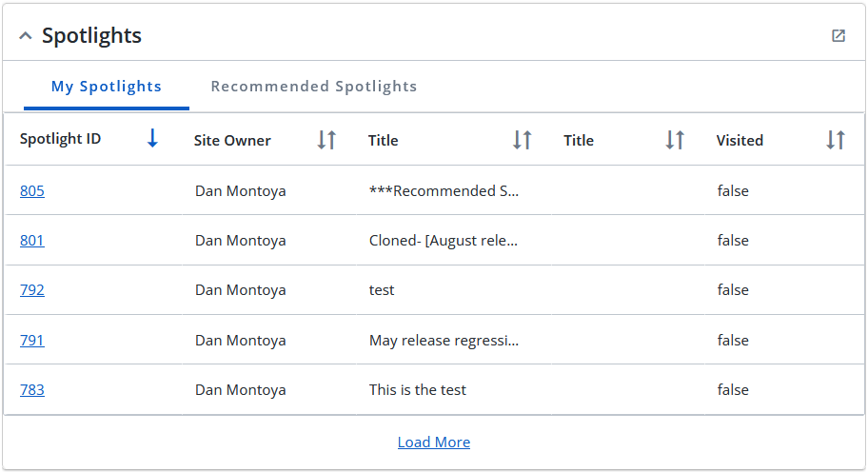Collapse the Spotlights panel chevron
868x472 pixels.
[x=26, y=36]
